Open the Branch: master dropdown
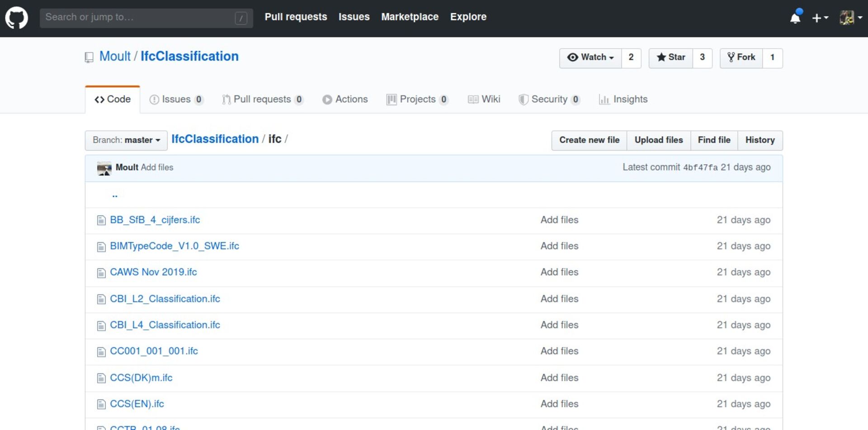This screenshot has height=430, width=868. [126, 140]
